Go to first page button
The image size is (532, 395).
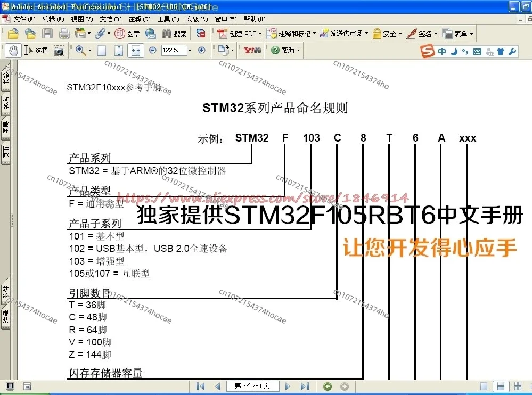coord(201,386)
